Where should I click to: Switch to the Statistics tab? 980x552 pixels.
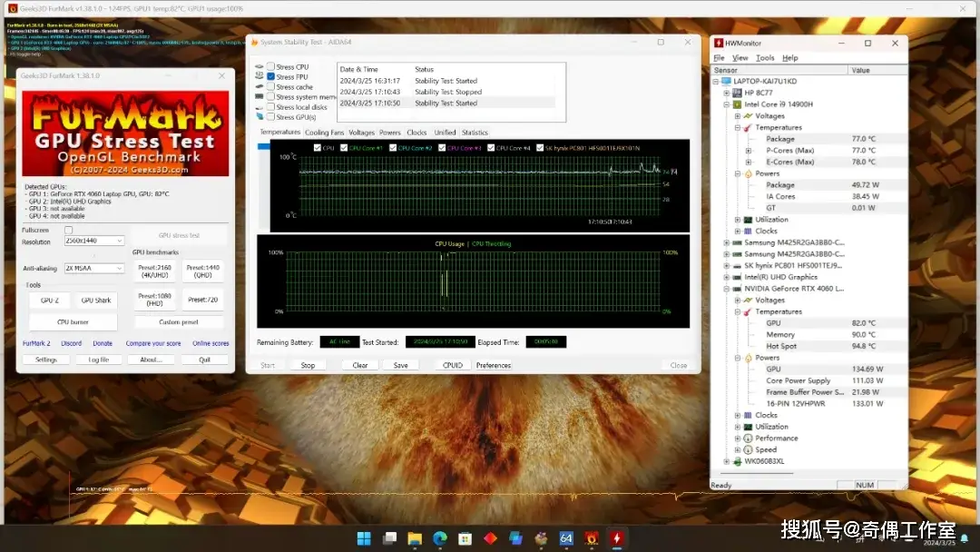pyautogui.click(x=475, y=133)
